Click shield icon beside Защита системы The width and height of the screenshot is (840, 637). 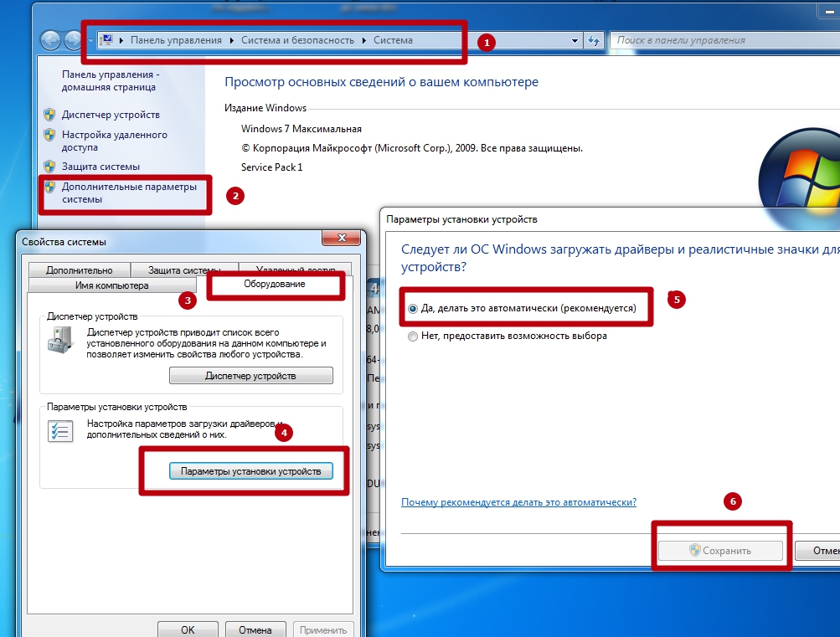(49, 167)
